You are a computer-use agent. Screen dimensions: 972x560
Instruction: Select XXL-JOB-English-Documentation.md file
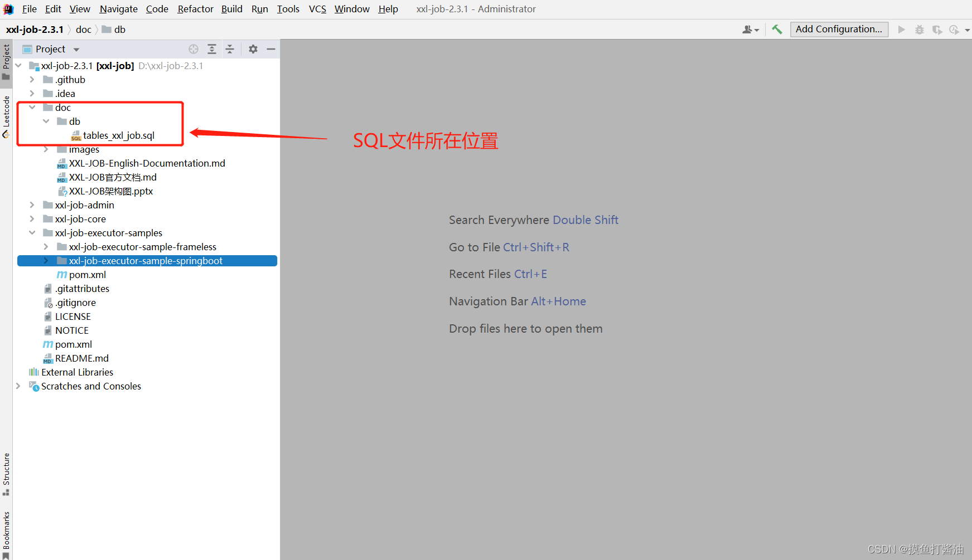pos(147,163)
